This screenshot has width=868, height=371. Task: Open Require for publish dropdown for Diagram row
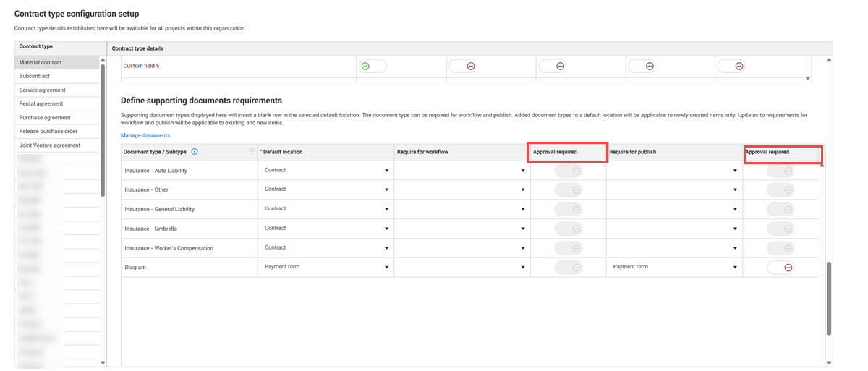click(x=674, y=268)
